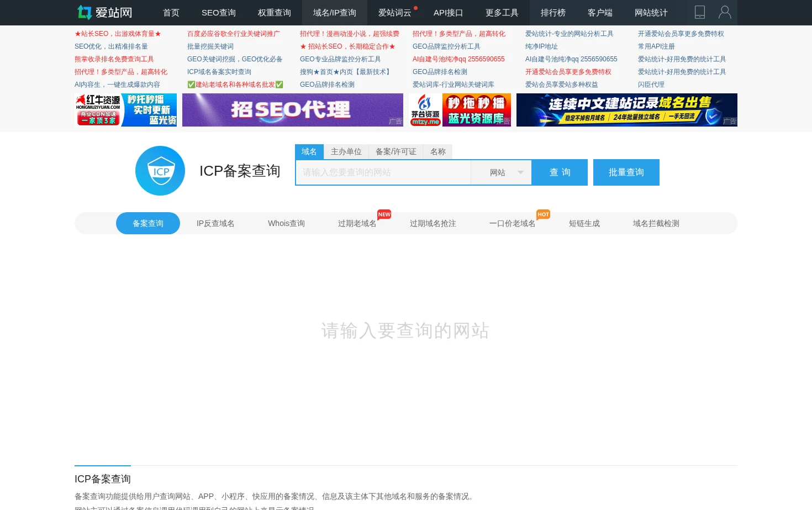The width and height of the screenshot is (812, 510).
Task: Click the 爱站网 logo
Action: tap(105, 12)
